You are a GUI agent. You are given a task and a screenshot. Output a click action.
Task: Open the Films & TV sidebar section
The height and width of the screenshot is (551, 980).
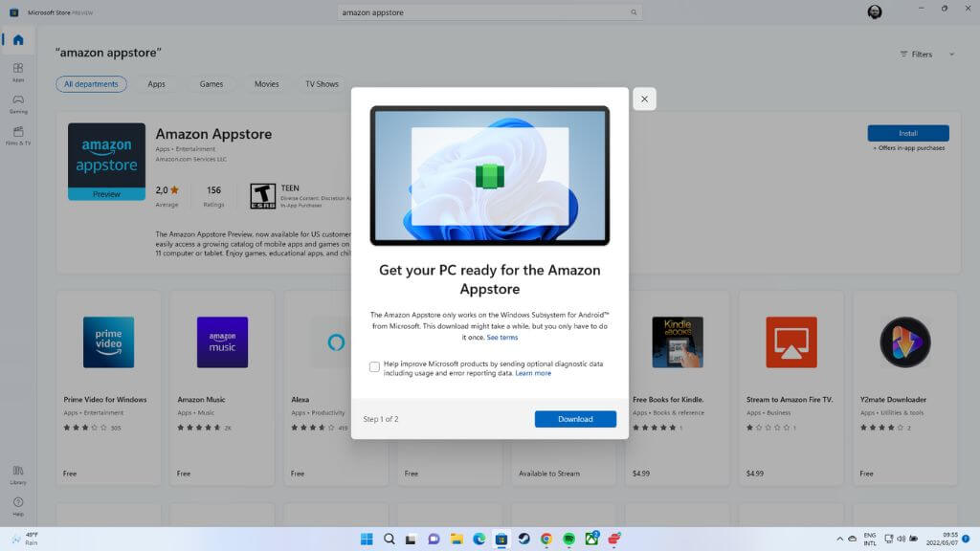18,135
